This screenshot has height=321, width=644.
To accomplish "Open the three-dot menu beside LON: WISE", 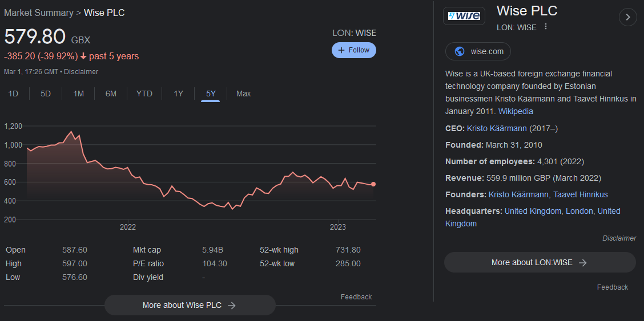I will point(545,27).
